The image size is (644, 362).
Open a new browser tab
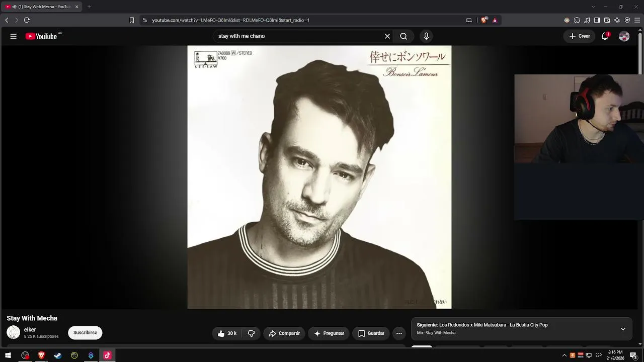click(89, 7)
